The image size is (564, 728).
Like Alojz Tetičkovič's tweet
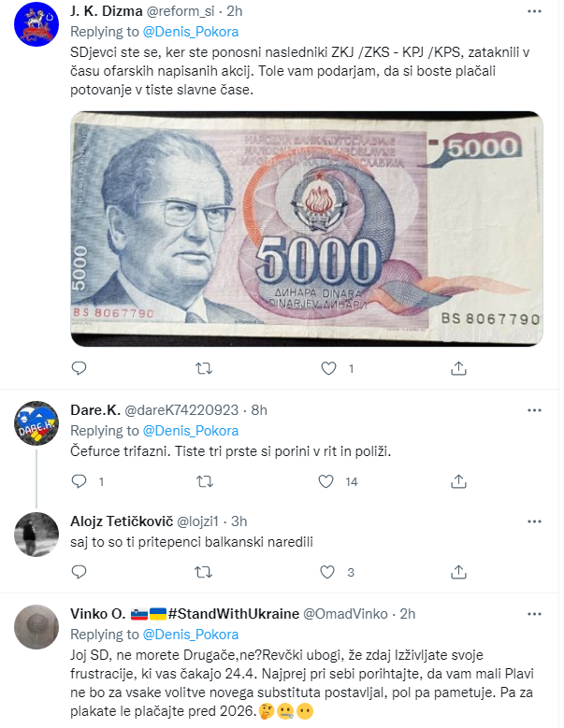327,572
